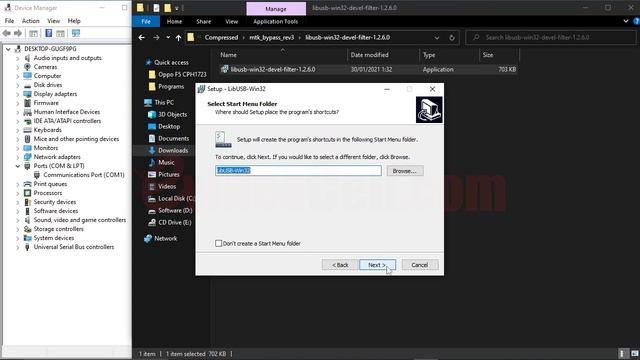
Task: Select Security devices icon
Action: pyautogui.click(x=27, y=202)
